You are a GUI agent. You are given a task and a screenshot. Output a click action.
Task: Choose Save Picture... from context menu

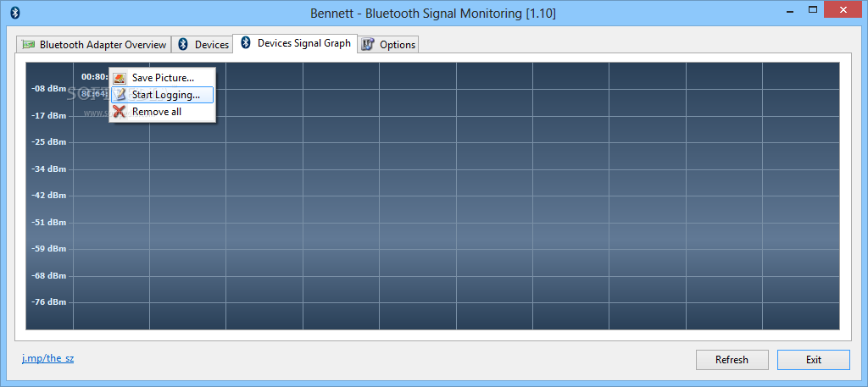tap(162, 79)
